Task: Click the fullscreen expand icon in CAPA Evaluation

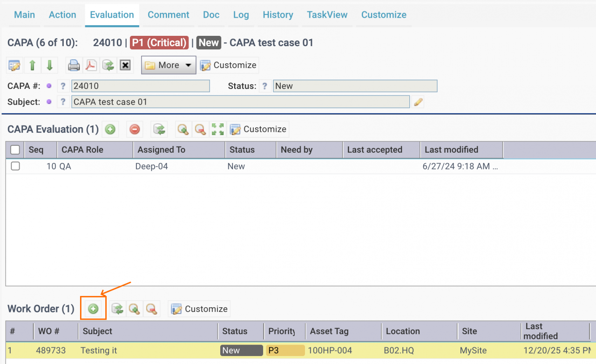Action: (x=217, y=129)
